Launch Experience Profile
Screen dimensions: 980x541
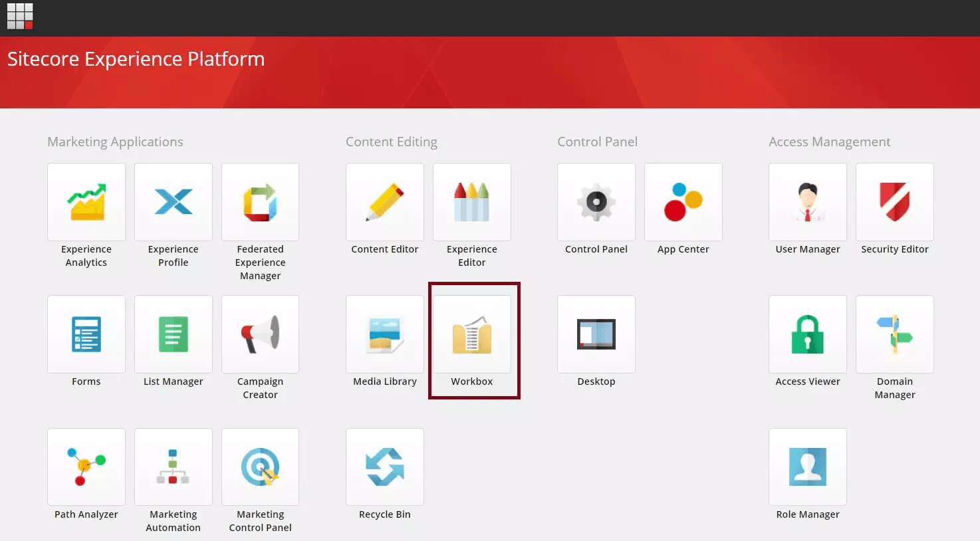pyautogui.click(x=174, y=202)
